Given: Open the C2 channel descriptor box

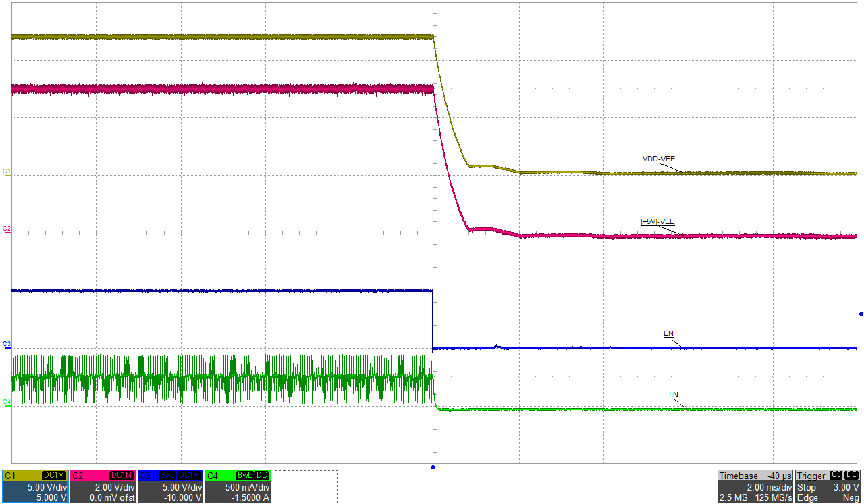Looking at the screenshot, I should pyautogui.click(x=103, y=486).
